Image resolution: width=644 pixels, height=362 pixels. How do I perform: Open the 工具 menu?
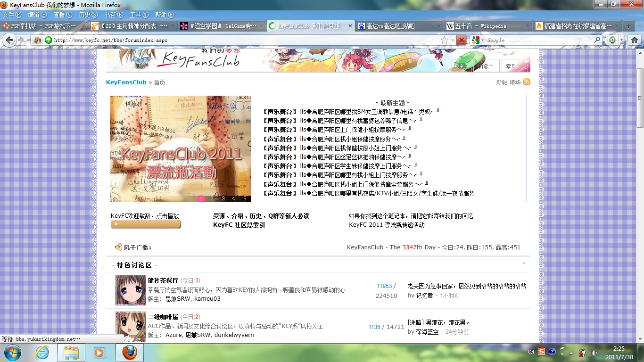tap(139, 15)
